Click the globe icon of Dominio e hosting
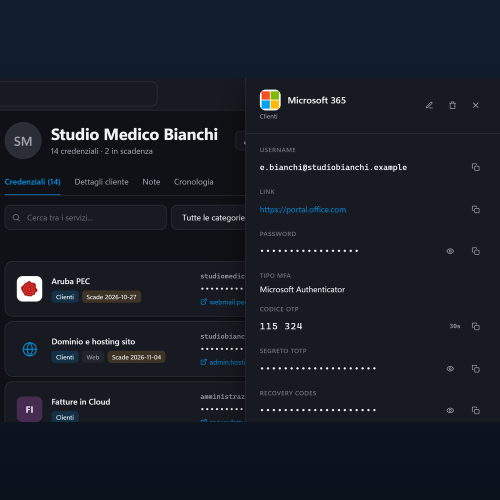Viewport: 500px width, 500px height. [30, 349]
